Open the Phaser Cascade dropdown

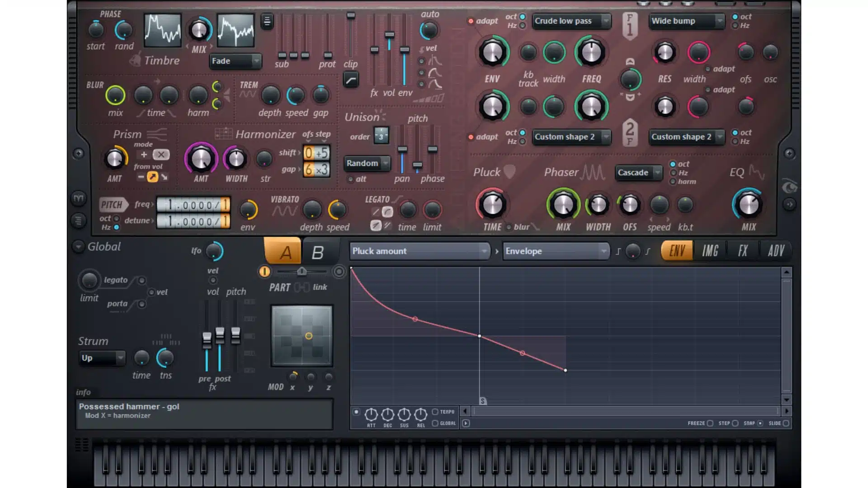tap(639, 172)
